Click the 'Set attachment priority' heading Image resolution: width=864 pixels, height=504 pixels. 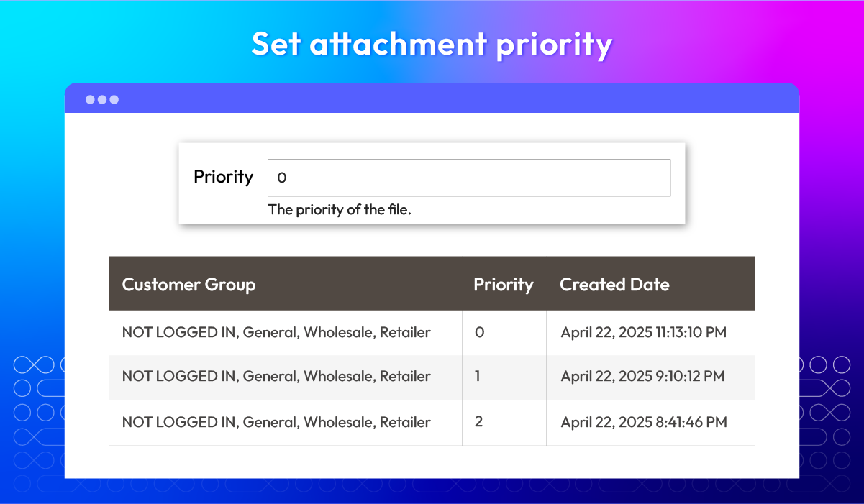click(432, 45)
